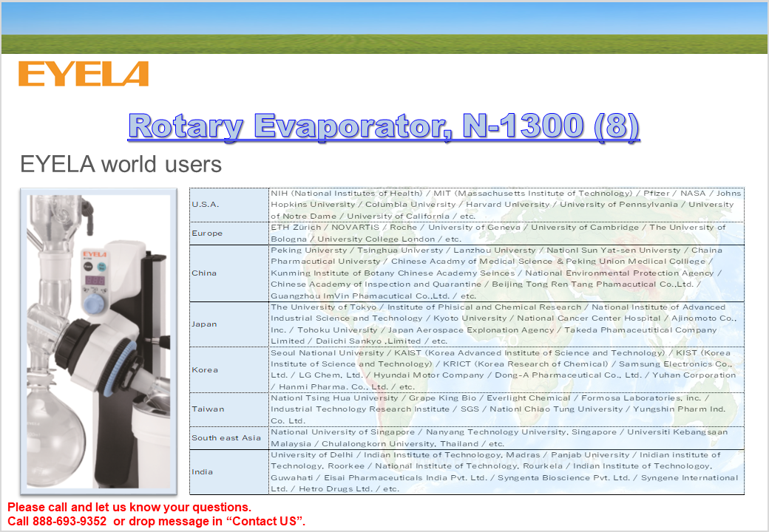Click the user list starting "Nationl Tsing Hua University"
This screenshot has height=532, width=769.
507,409
